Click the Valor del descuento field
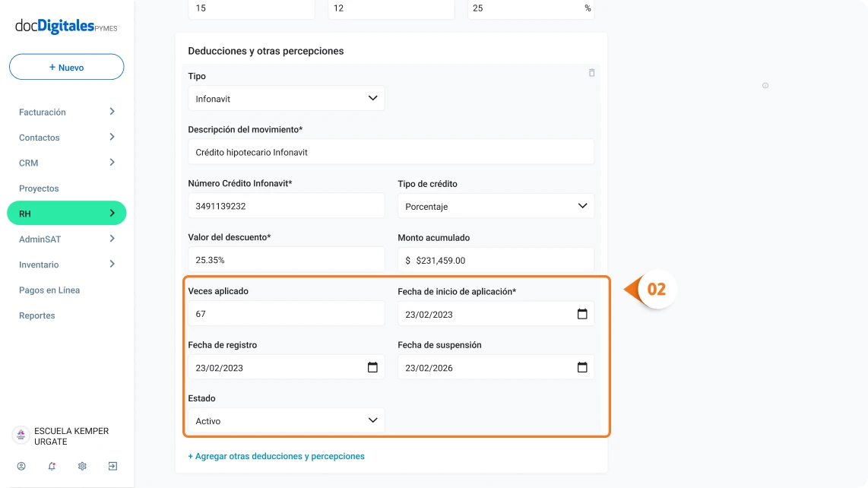This screenshot has width=868, height=488. [287, 260]
